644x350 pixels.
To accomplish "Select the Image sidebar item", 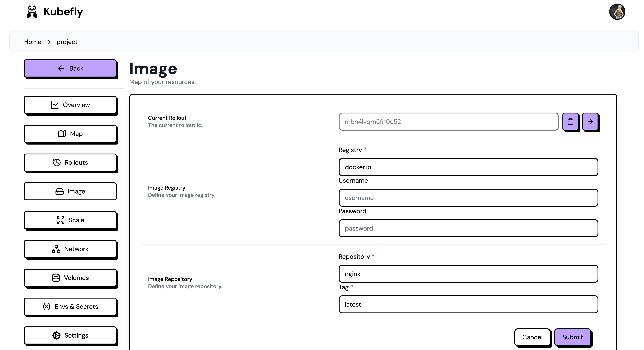I will pos(70,191).
